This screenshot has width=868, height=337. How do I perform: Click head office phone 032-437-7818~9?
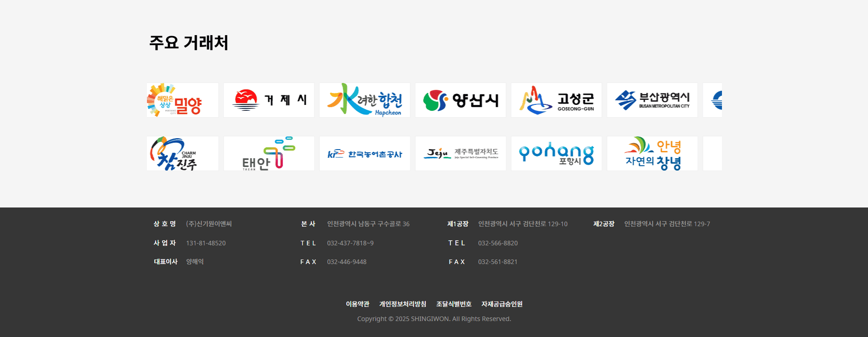click(350, 243)
